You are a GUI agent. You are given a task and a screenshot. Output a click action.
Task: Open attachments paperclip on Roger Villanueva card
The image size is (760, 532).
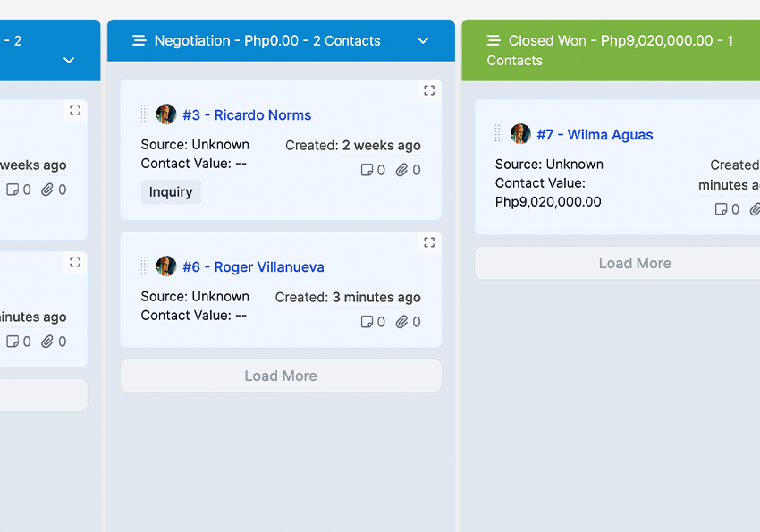coord(402,322)
